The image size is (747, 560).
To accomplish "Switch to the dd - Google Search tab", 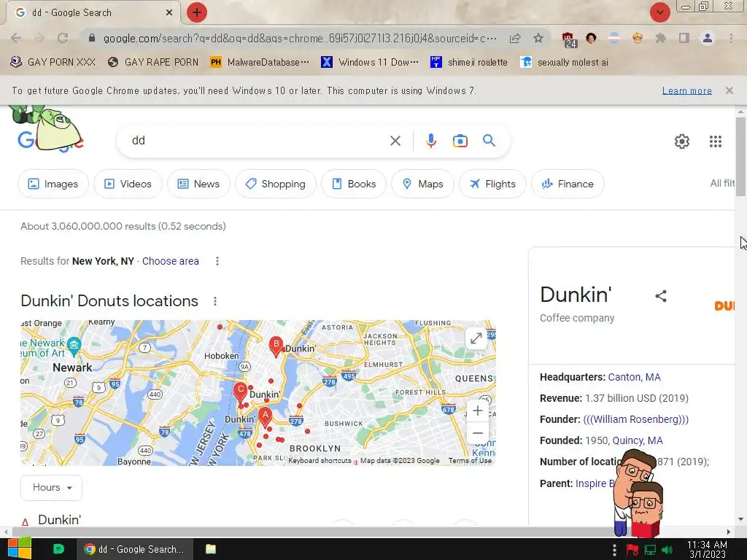I will click(92, 13).
